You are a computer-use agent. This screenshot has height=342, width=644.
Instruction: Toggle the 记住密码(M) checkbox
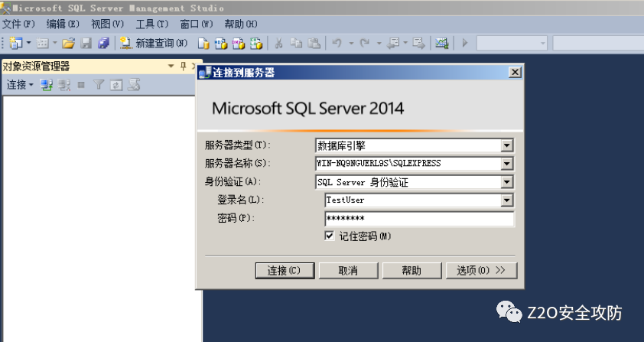coord(330,236)
